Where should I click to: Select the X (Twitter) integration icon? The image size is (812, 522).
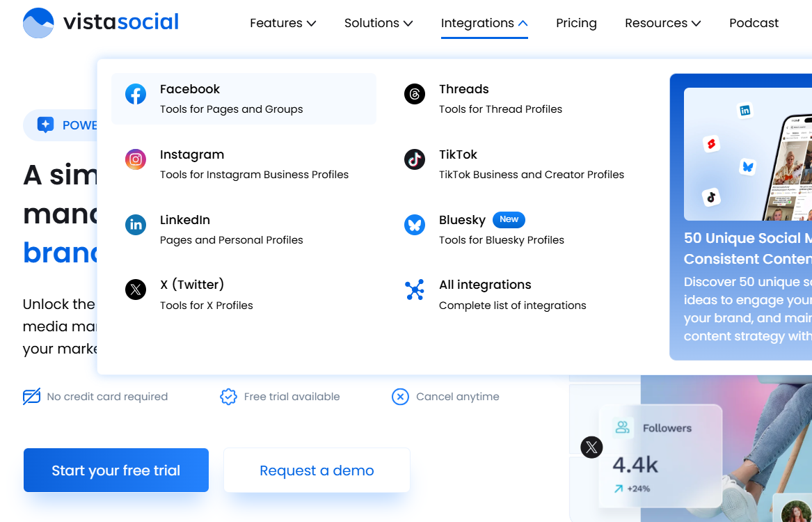(135, 290)
